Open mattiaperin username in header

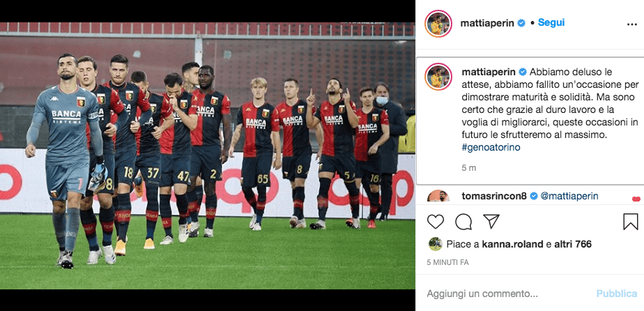(x=487, y=24)
